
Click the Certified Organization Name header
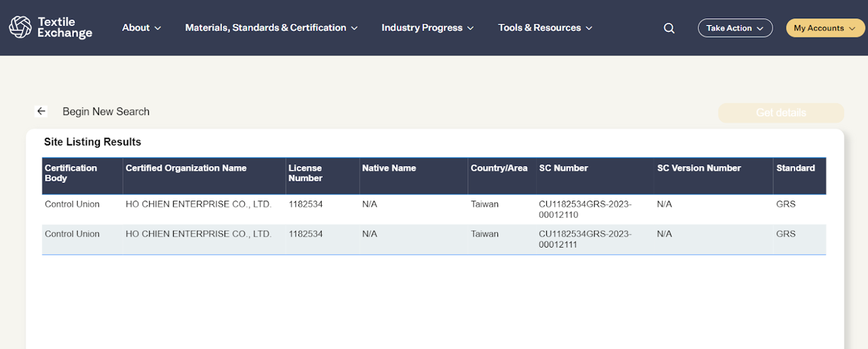point(186,168)
